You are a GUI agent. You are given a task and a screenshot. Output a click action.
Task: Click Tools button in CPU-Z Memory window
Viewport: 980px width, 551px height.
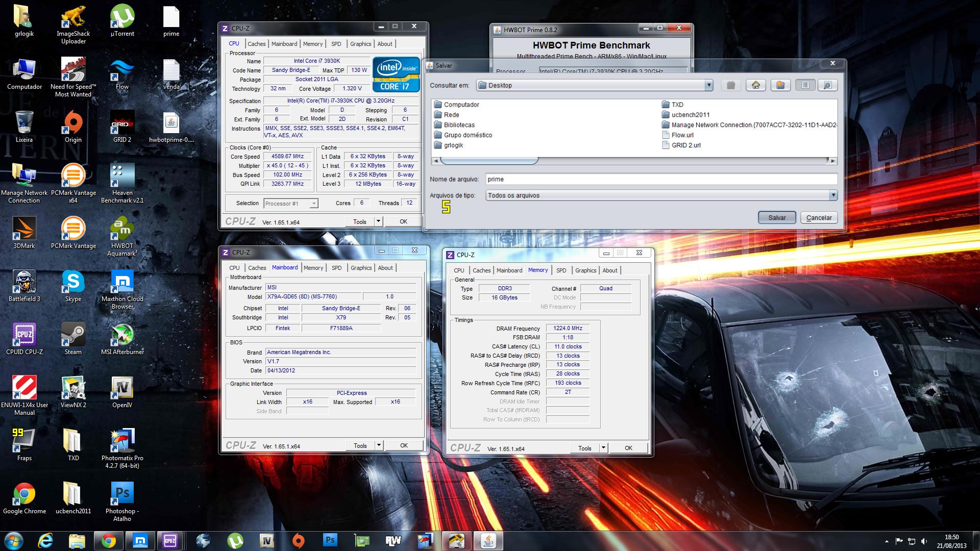[585, 448]
